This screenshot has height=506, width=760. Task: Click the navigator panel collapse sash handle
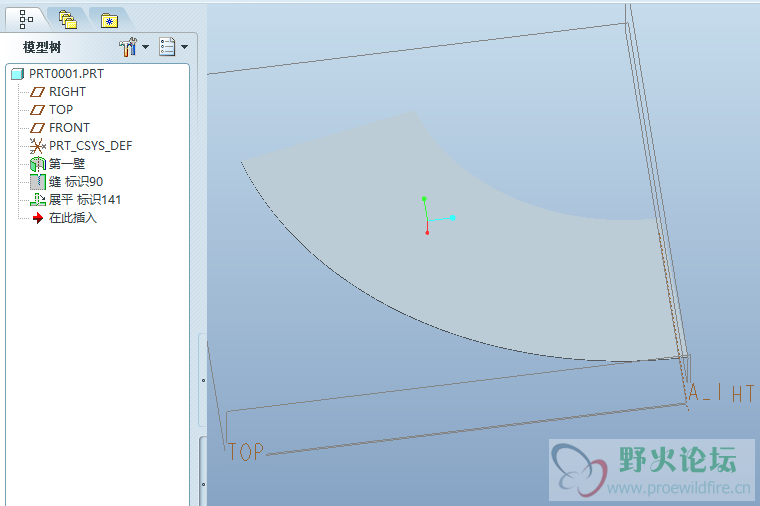(x=203, y=380)
